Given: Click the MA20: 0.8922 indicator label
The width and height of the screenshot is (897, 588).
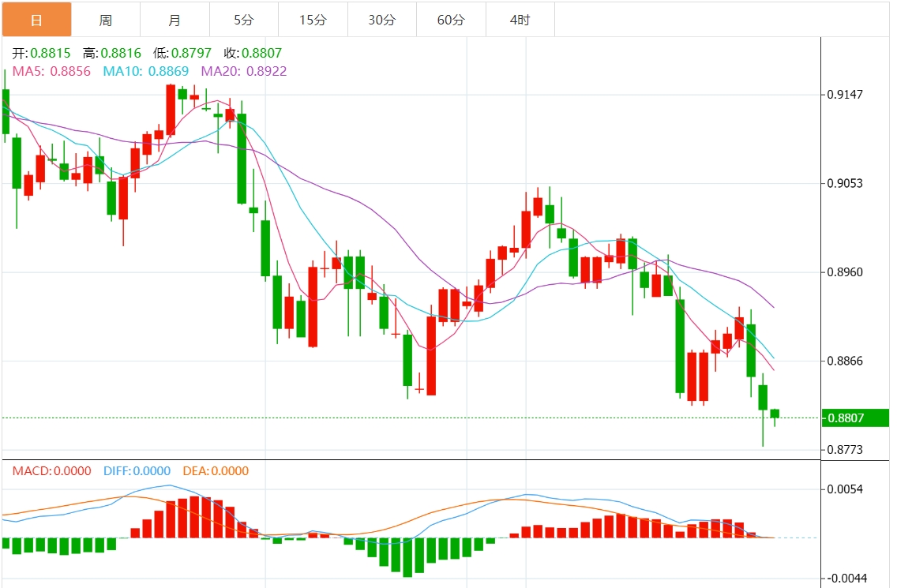Looking at the screenshot, I should [x=244, y=72].
